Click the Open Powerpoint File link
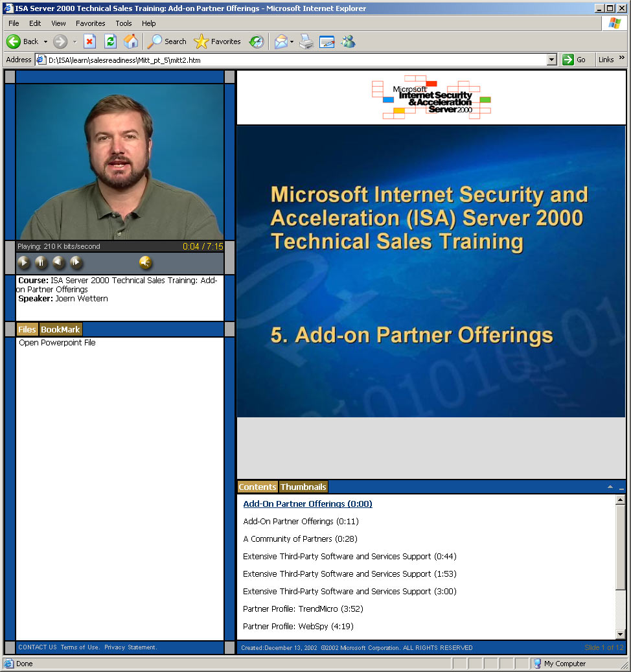The height and width of the screenshot is (672, 631). click(x=57, y=343)
